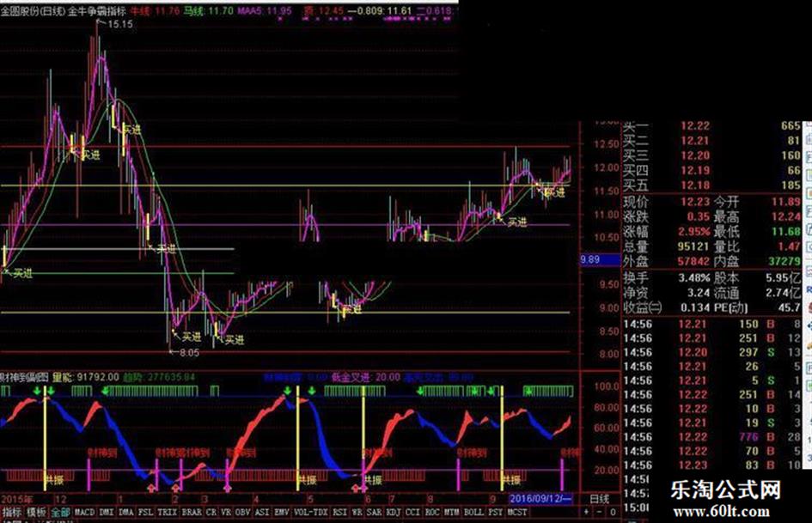Load the BOLL indicator

coord(473,512)
